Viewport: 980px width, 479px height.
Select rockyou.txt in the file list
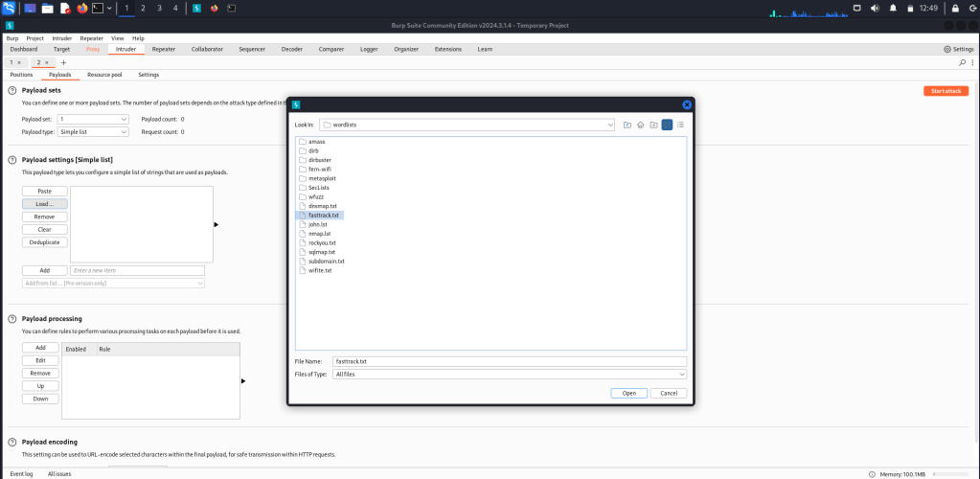click(x=322, y=242)
